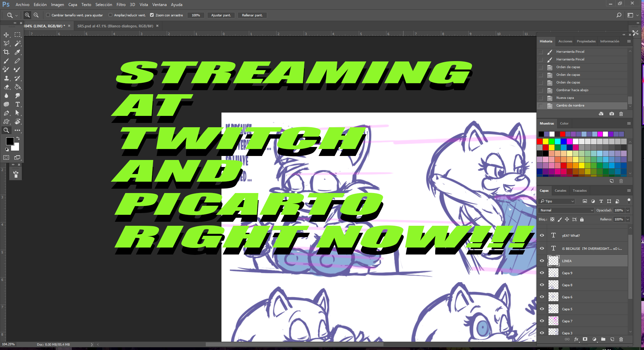Choose the Clone Stamp tool
This screenshot has width=644, height=350.
coord(6,78)
